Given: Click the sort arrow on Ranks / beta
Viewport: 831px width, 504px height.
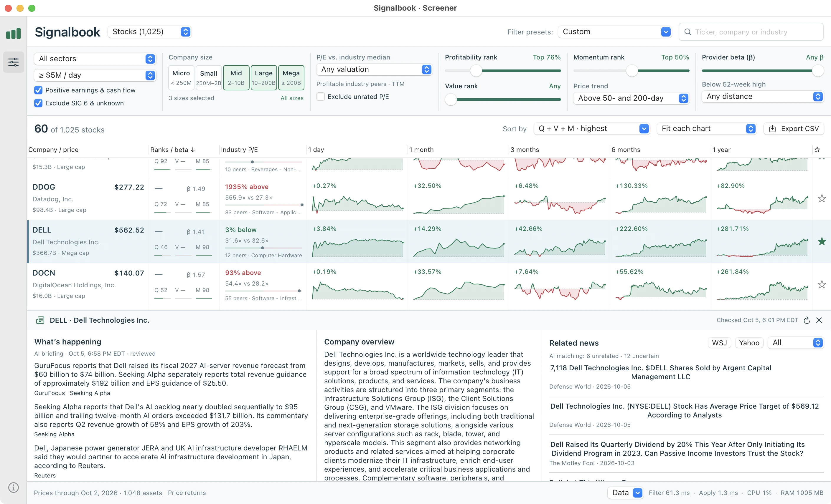Looking at the screenshot, I should coord(193,150).
